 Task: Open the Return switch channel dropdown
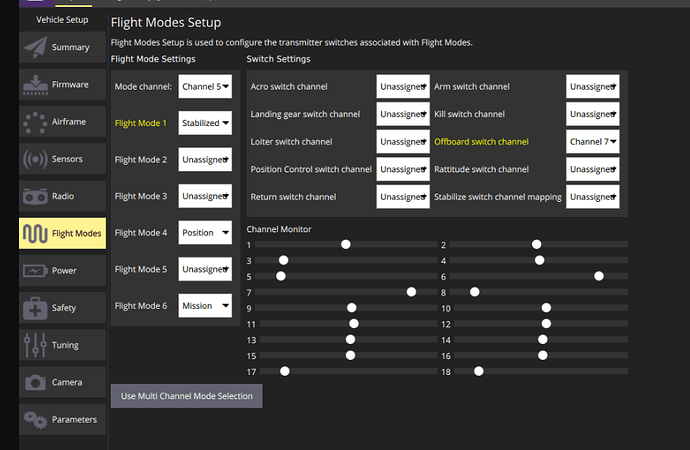[x=403, y=197]
